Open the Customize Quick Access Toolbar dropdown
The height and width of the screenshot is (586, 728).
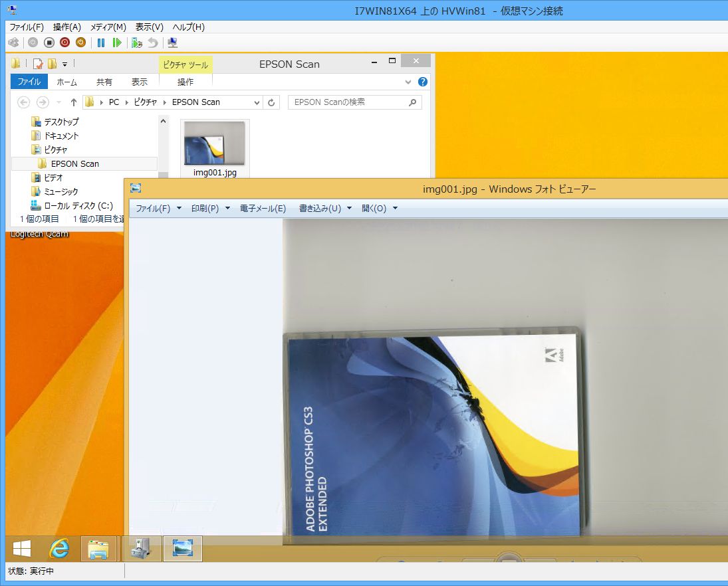pos(64,64)
